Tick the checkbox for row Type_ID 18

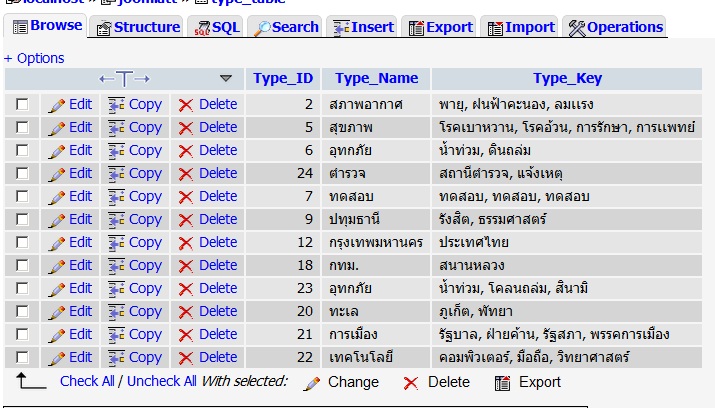pos(22,265)
